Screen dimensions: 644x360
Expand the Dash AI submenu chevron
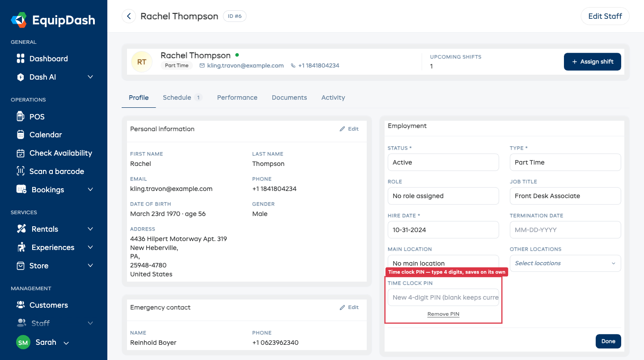(x=90, y=77)
